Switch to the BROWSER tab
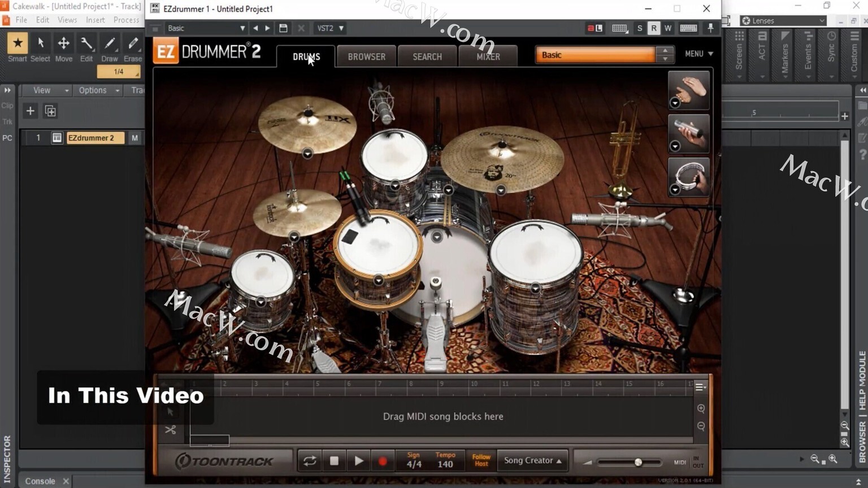The image size is (868, 488). (367, 56)
